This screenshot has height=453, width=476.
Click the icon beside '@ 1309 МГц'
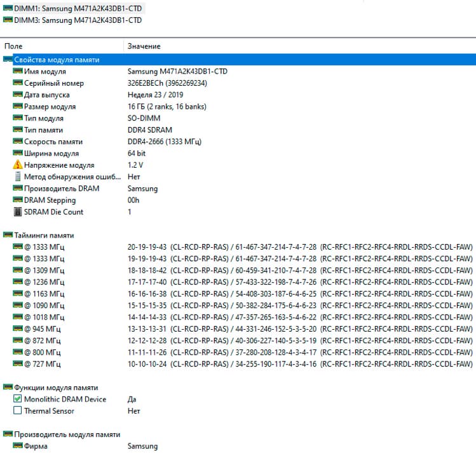(x=18, y=270)
